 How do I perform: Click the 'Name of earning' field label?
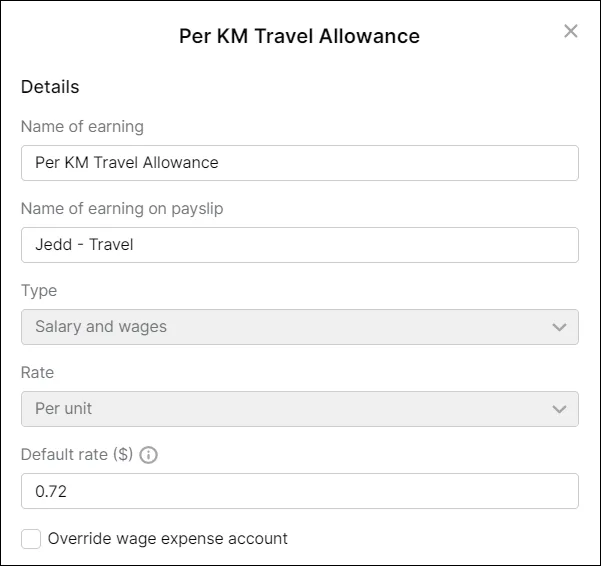[x=82, y=127]
